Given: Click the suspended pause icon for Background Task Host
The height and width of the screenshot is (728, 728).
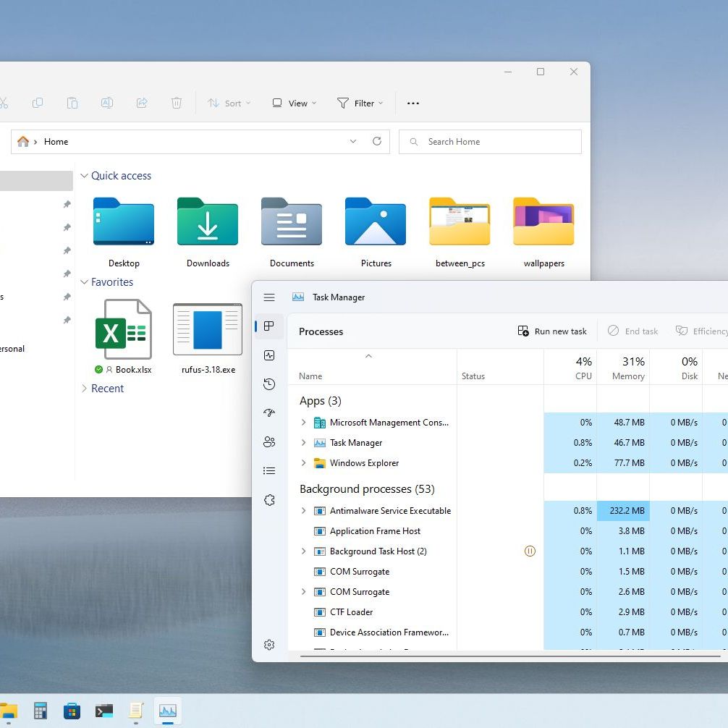Looking at the screenshot, I should coord(530,551).
